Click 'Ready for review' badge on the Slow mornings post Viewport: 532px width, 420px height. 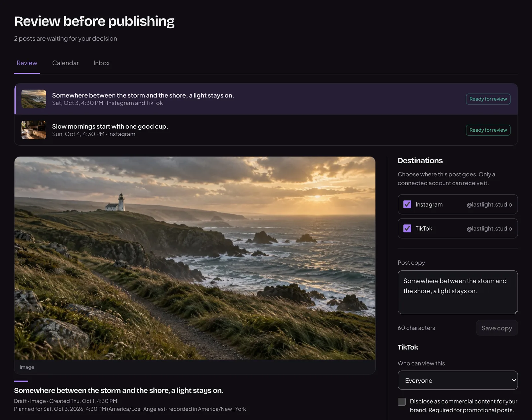[x=488, y=130]
